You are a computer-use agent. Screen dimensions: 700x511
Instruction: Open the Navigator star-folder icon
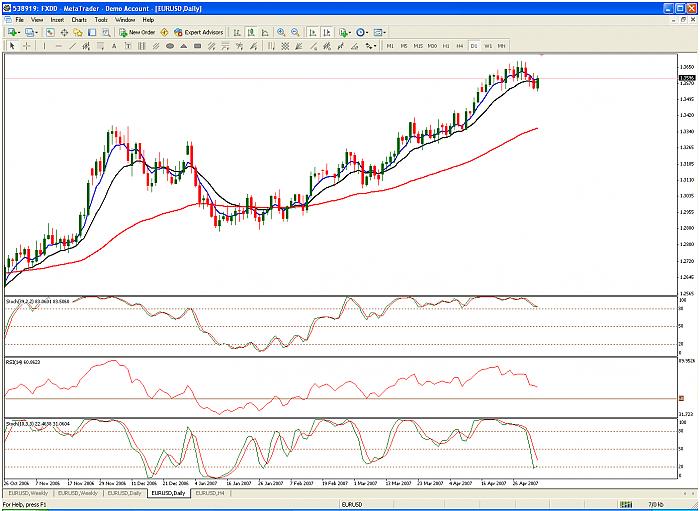(x=78, y=33)
